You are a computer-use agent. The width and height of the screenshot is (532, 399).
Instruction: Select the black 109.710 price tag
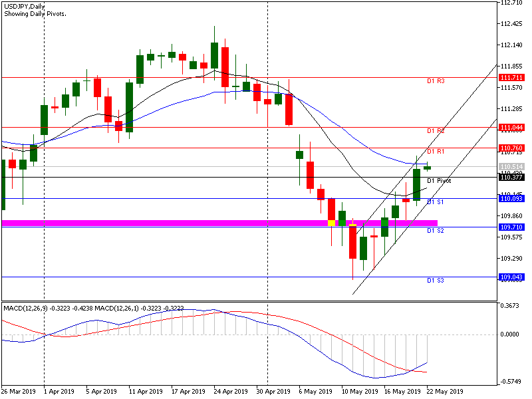[511, 227]
